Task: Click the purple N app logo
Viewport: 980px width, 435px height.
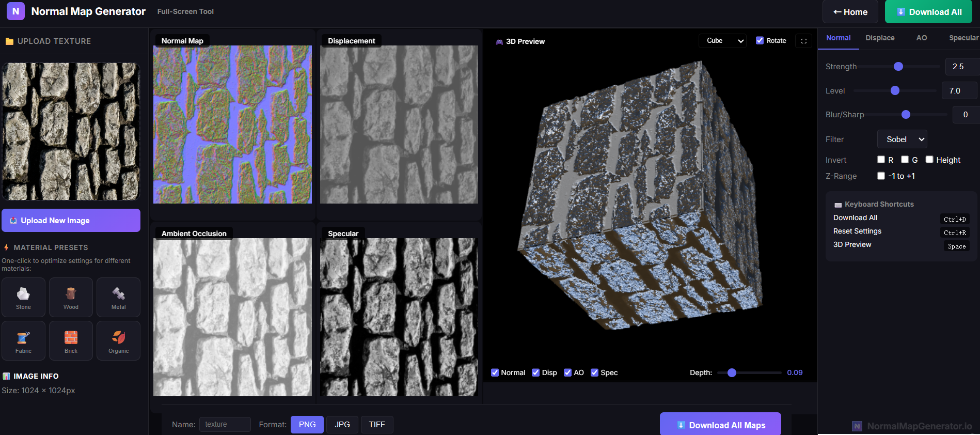Action: 15,11
